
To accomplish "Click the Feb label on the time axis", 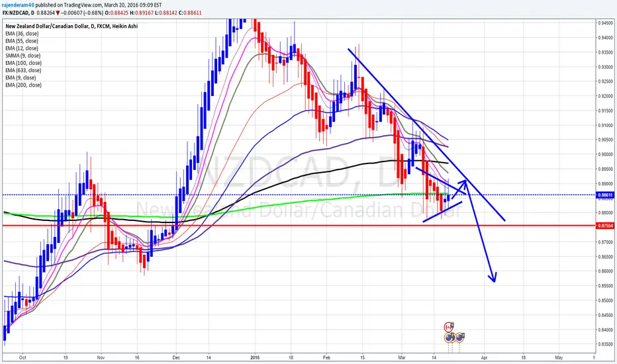I will click(x=326, y=357).
